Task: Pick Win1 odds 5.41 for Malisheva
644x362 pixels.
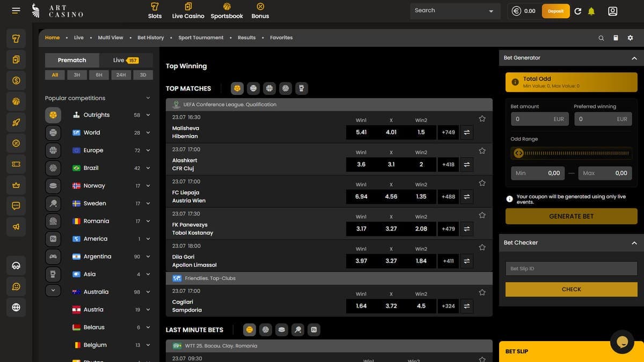Action: click(361, 132)
